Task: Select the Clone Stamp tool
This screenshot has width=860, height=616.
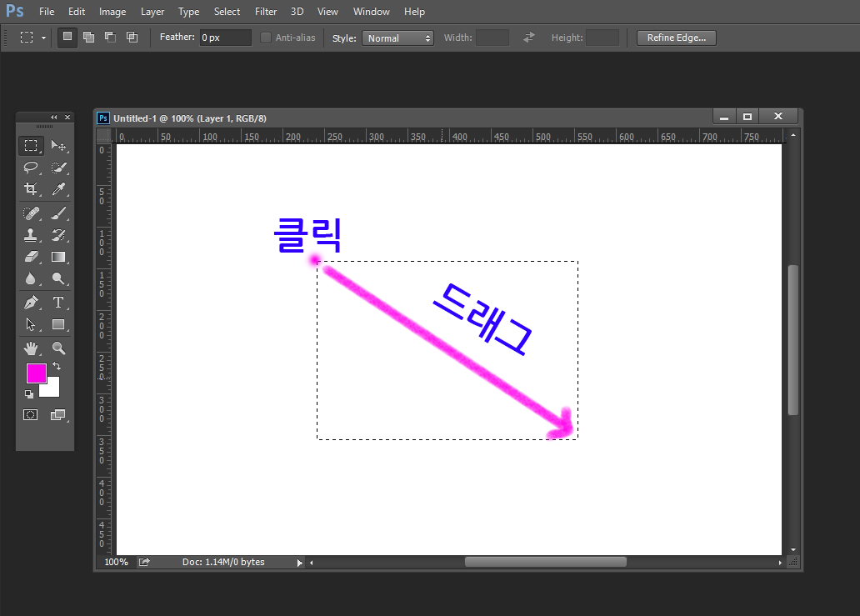Action: click(31, 235)
